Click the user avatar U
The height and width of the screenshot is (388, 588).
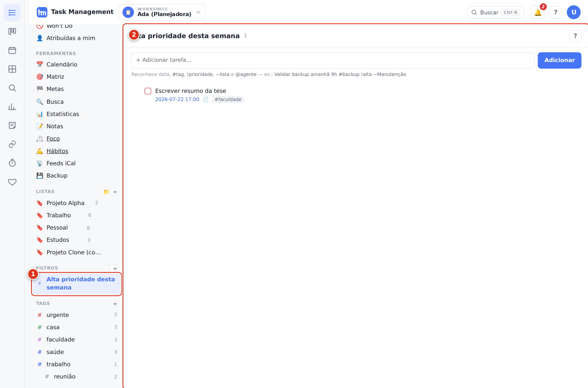point(574,12)
